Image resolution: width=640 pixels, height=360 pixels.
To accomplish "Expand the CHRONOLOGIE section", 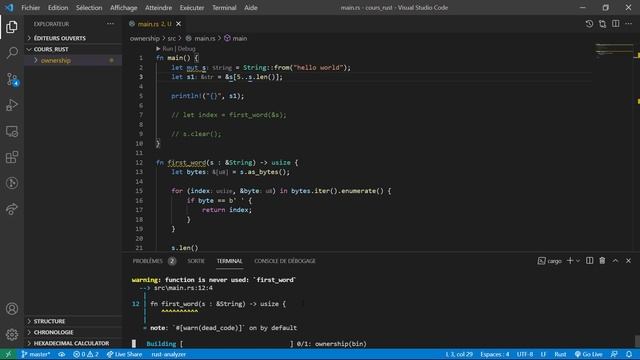I will 73,332.
